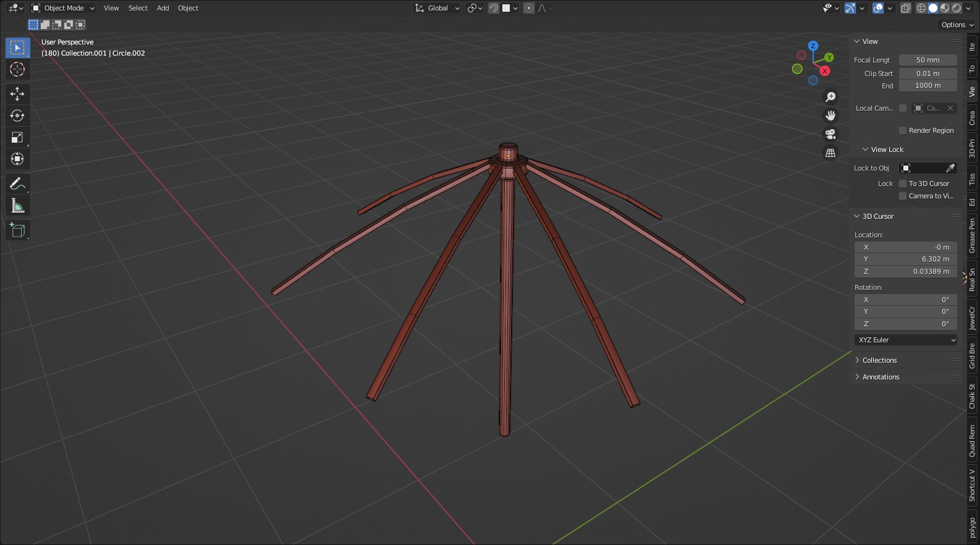Toggle viewport overlays display

pos(878,8)
